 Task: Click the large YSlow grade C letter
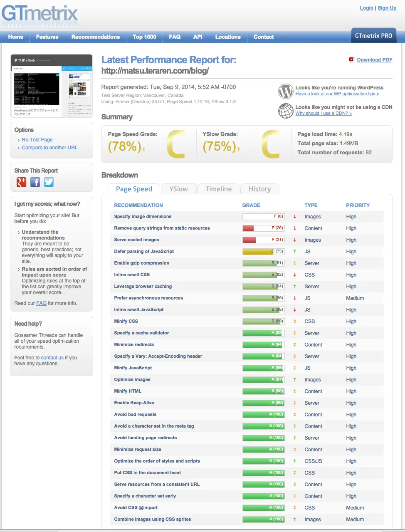[x=271, y=144]
